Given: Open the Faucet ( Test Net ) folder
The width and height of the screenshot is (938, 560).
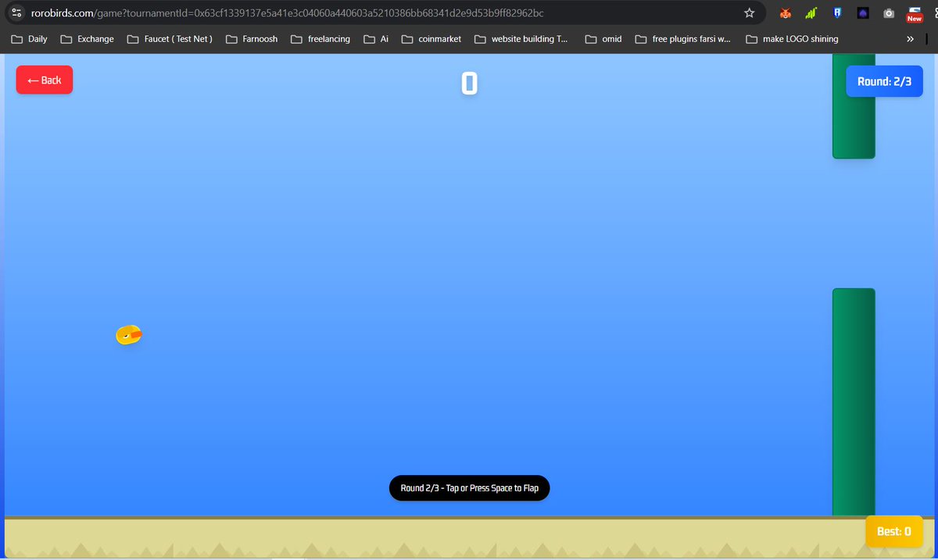Looking at the screenshot, I should (170, 38).
